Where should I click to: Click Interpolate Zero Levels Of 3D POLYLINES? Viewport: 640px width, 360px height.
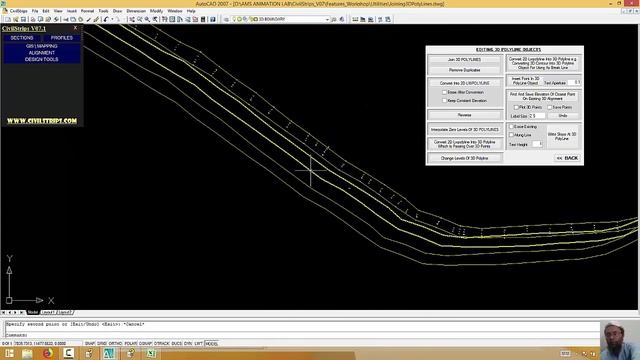(x=465, y=129)
